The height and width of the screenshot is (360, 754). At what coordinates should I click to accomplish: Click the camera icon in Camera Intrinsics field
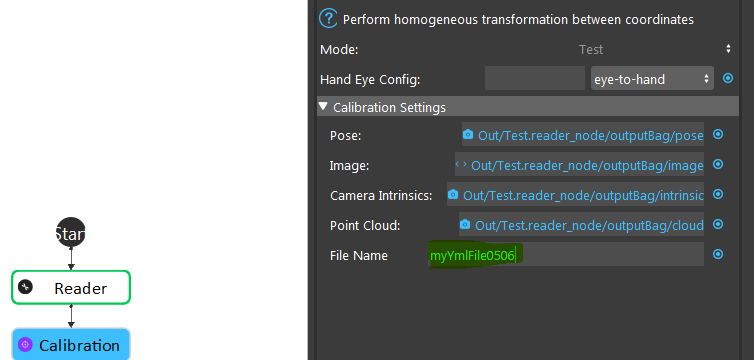[x=452, y=194]
